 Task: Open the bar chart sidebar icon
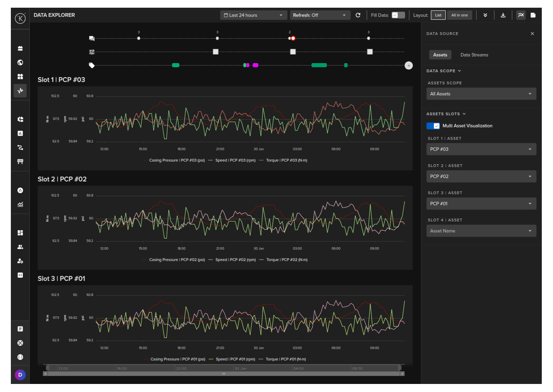[x=20, y=133]
